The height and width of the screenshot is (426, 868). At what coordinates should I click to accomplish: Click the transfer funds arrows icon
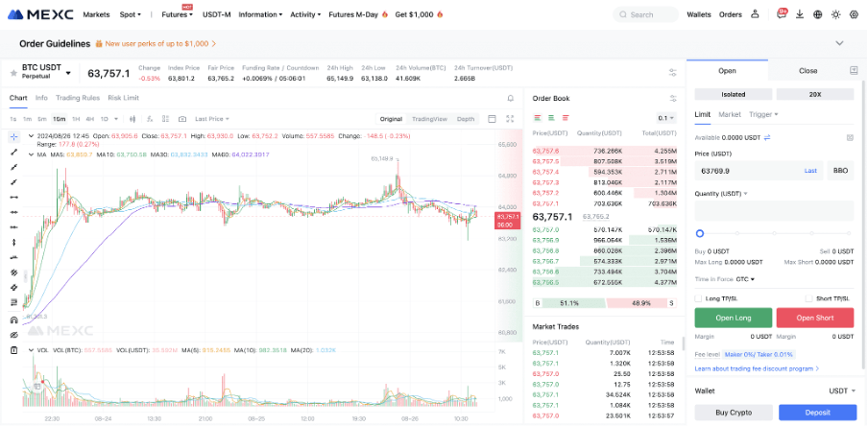click(x=766, y=137)
